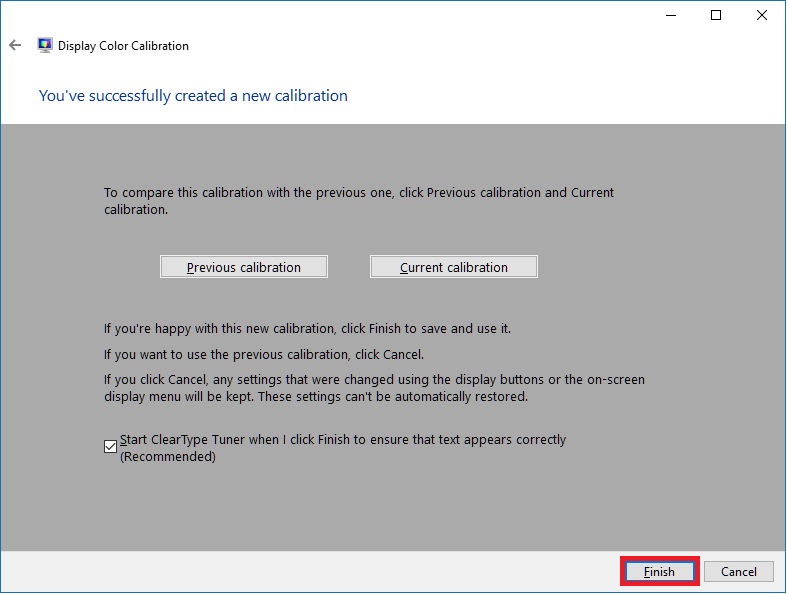Maximize the calibration window
The width and height of the screenshot is (787, 594).
(x=716, y=16)
